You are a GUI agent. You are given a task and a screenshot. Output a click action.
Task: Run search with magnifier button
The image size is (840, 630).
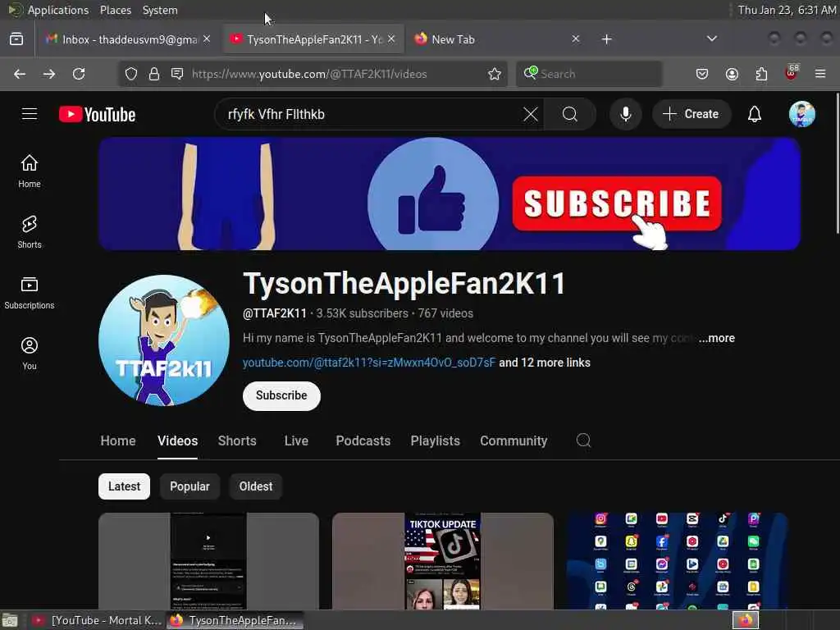[570, 114]
